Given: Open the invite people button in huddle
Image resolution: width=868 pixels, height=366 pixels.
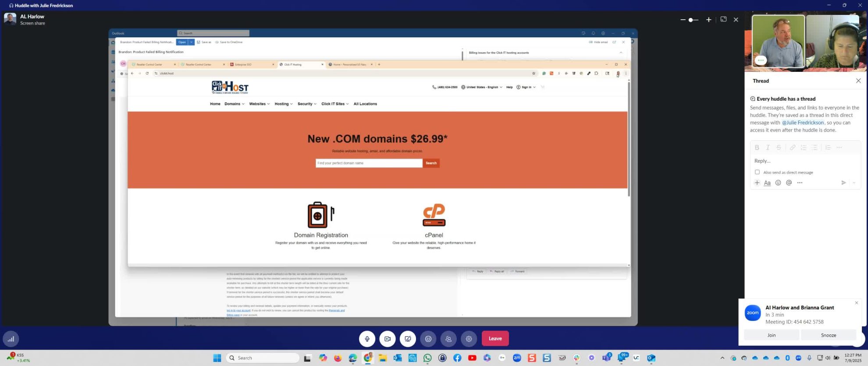Looking at the screenshot, I should coord(448,339).
